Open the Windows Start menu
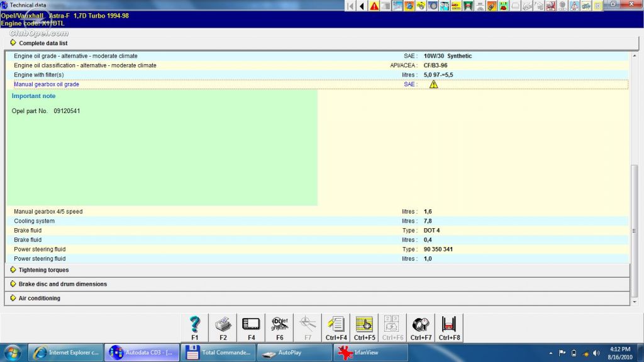Screen dimensions: 644x362 [x=13, y=353]
